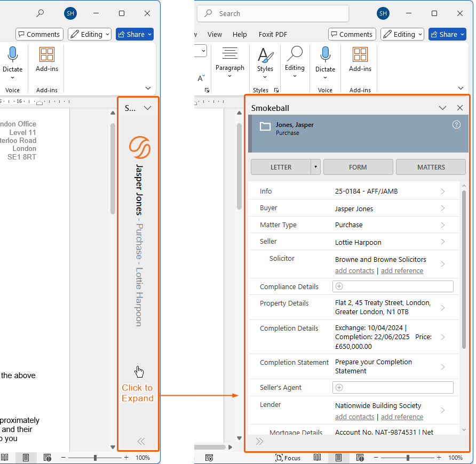
Task: Open the Styles pane dialog launcher
Action: pyautogui.click(x=276, y=90)
